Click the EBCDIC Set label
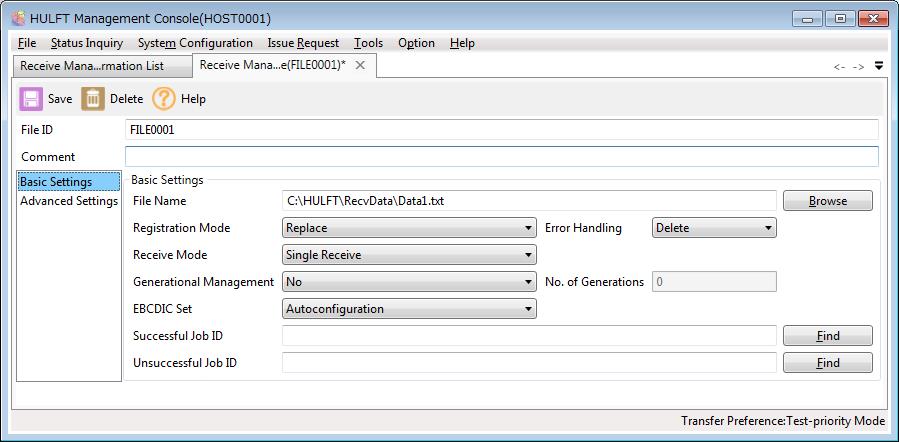 click(x=162, y=309)
